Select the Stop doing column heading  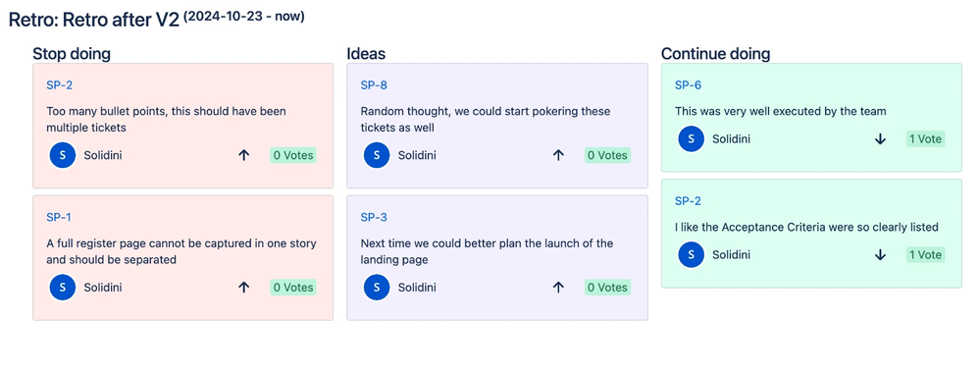pos(72,54)
